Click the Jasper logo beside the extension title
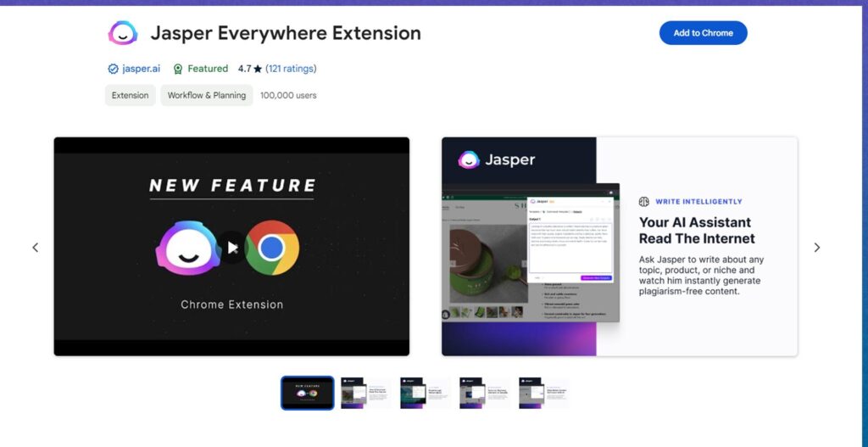This screenshot has height=447, width=868. click(123, 33)
